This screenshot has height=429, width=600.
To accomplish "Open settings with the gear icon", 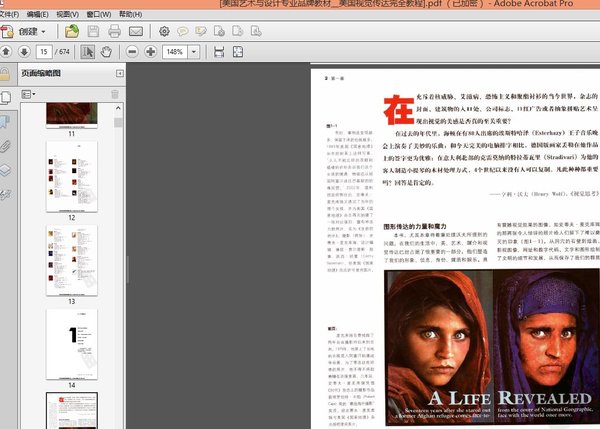I will click(x=164, y=32).
